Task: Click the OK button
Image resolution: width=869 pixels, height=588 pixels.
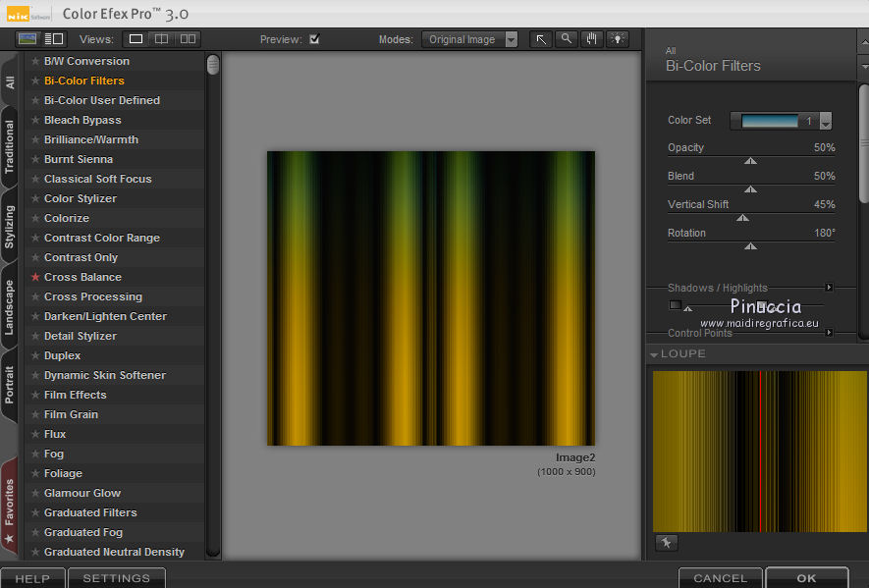Action: pyautogui.click(x=805, y=578)
